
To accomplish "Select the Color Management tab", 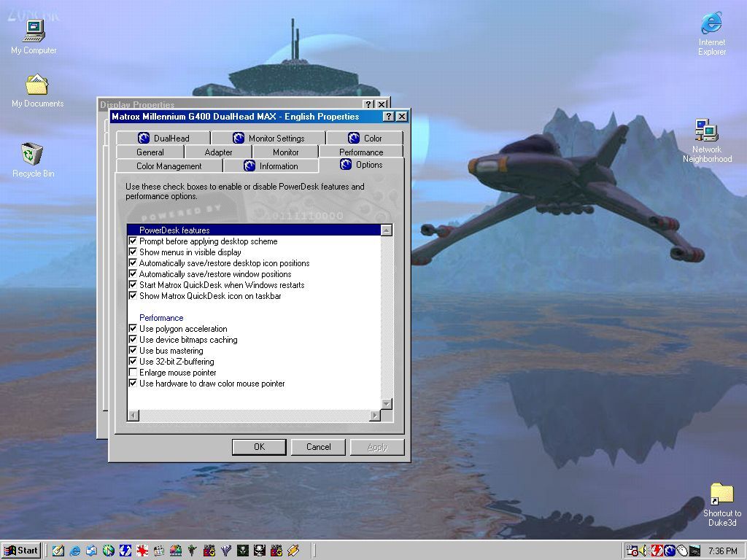I will (169, 166).
